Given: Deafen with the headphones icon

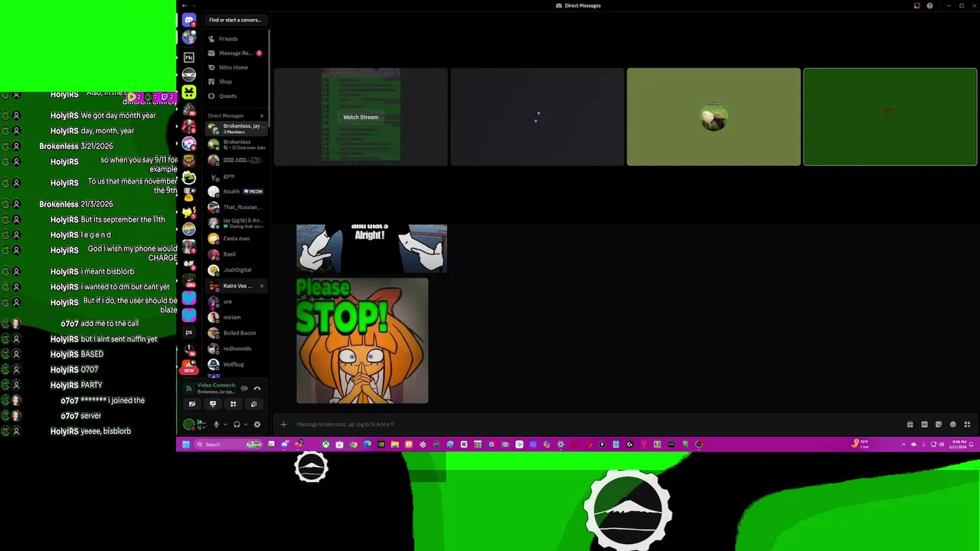Looking at the screenshot, I should [x=237, y=425].
